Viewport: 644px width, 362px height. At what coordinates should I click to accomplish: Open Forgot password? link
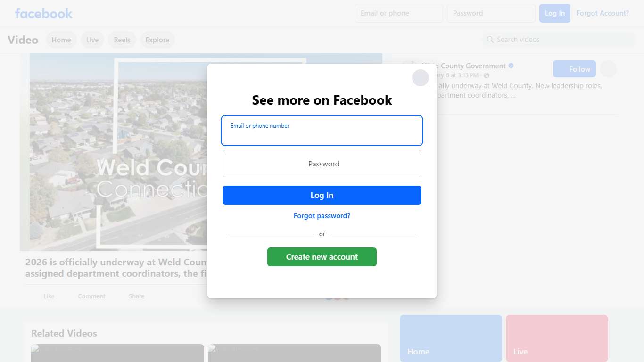coord(322,216)
